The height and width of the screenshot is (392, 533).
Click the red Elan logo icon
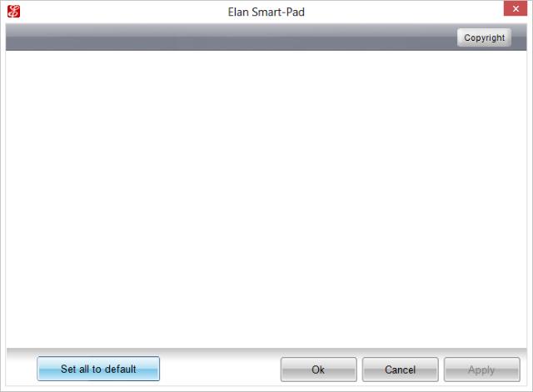[13, 11]
